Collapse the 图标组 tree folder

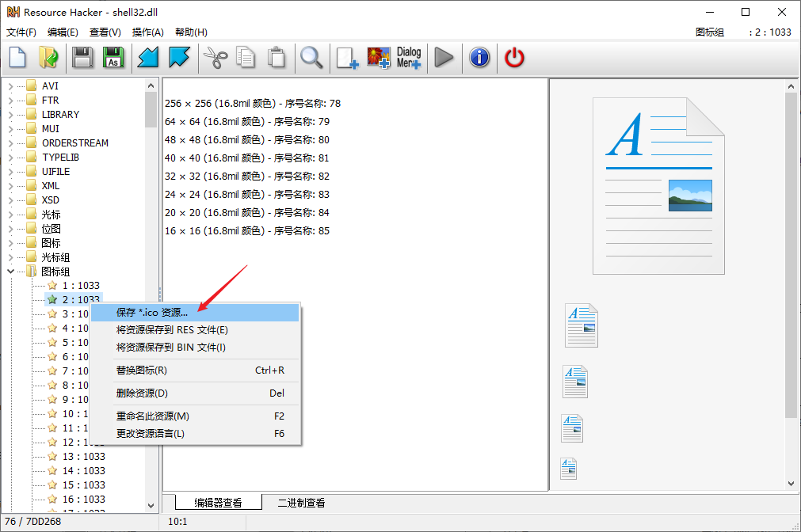pyautogui.click(x=10, y=272)
